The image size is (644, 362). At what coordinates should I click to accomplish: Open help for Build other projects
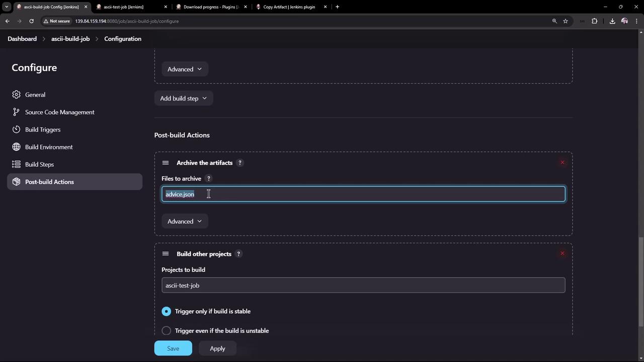[238, 254]
